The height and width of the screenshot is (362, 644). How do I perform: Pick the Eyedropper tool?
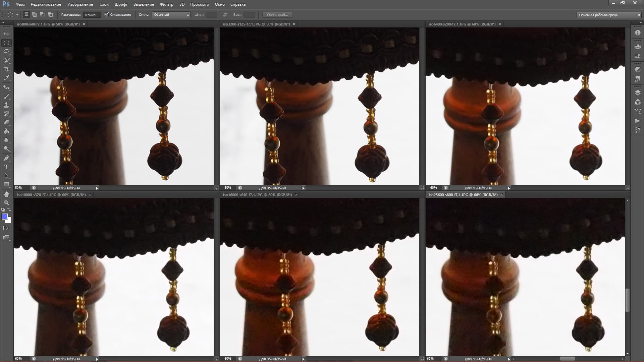click(x=6, y=78)
